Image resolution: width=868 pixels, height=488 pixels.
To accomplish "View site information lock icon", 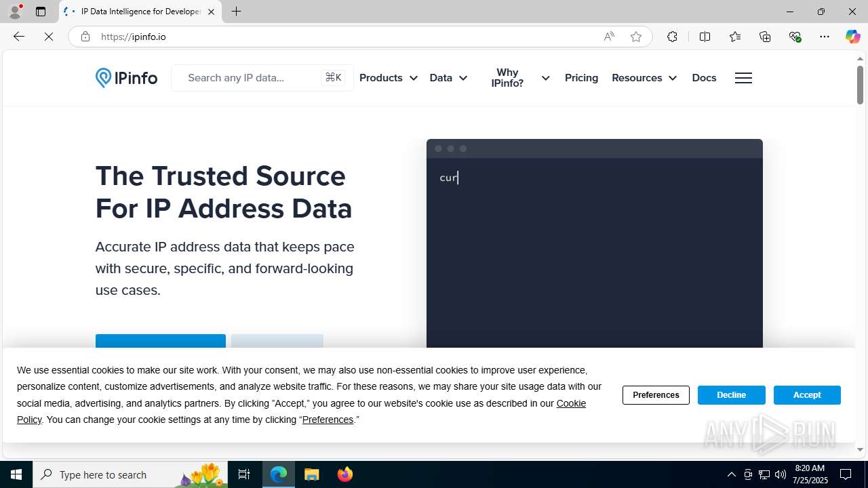I will 85,37.
